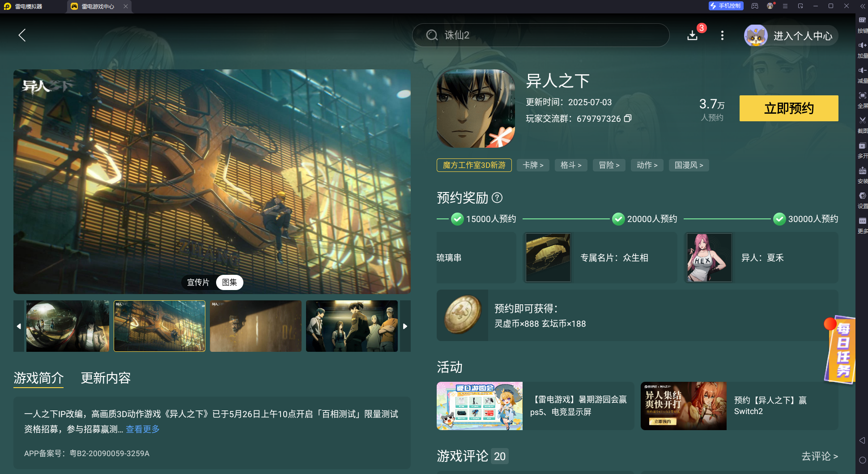The width and height of the screenshot is (868, 474).
Task: Click 进入个人中心 profile button
Action: [791, 36]
